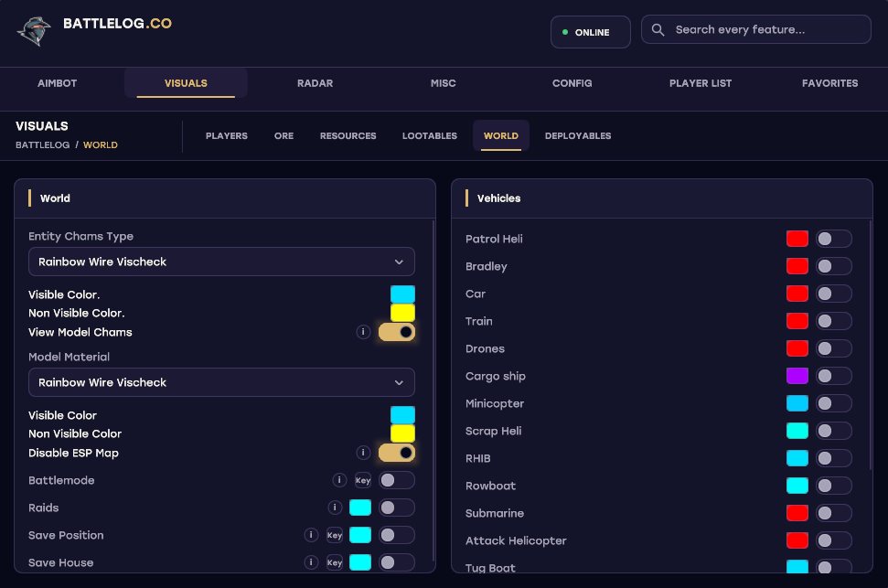Enable the Patrol Heli toggle

click(834, 239)
